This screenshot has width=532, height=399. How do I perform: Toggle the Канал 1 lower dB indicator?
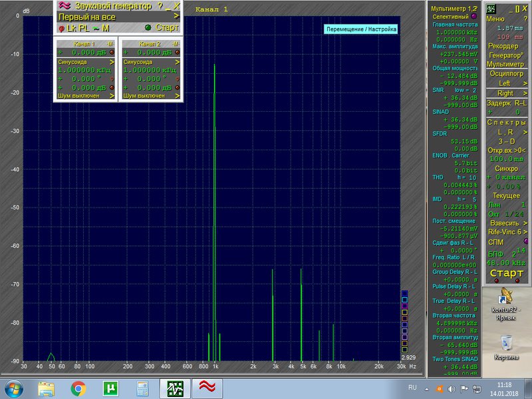[112, 88]
